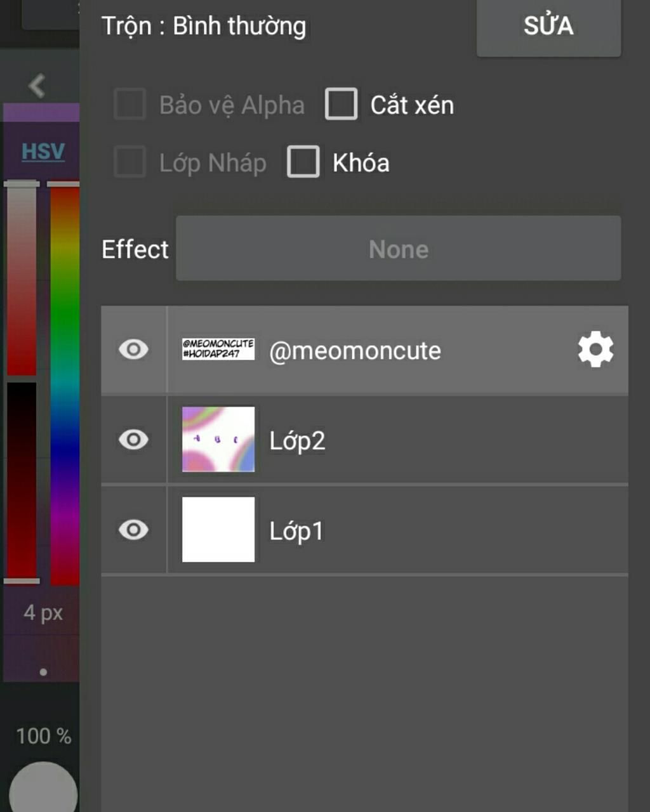Hide the @meomoncute layer

(x=133, y=350)
